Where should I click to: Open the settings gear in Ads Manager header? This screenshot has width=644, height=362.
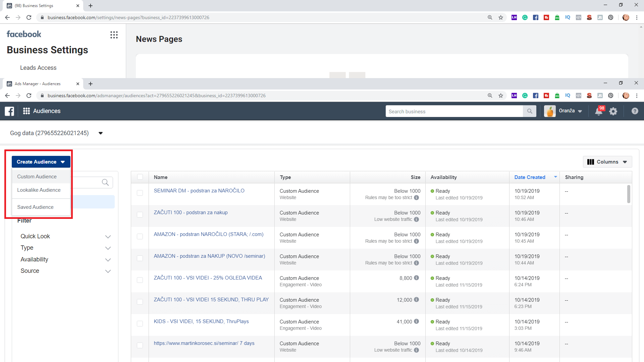(x=613, y=111)
